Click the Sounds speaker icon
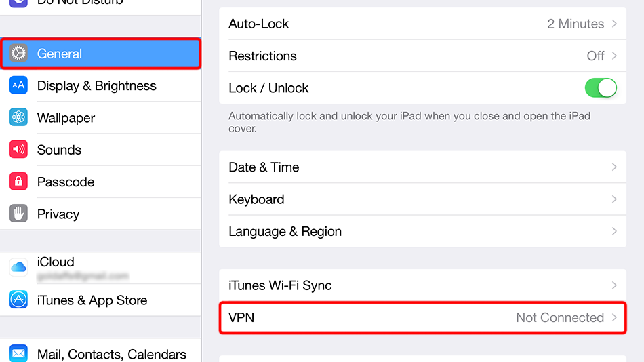Screen dimensions: 644x362 (x=19, y=150)
